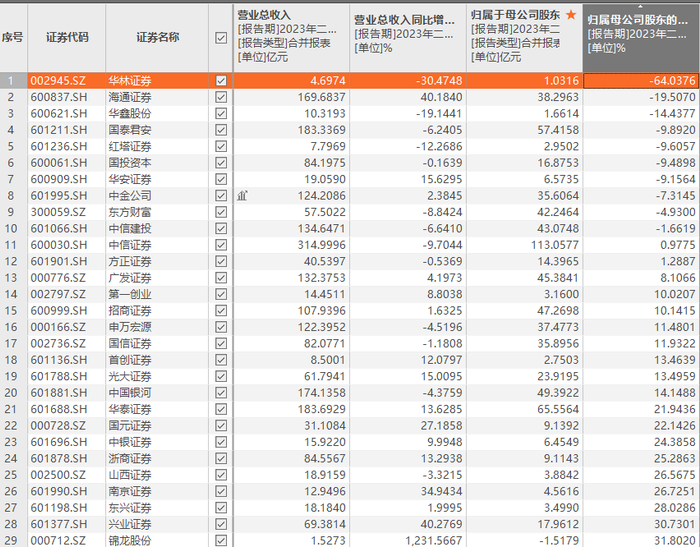Click profit growth value 31.8020
The image size is (700, 547).
675,540
